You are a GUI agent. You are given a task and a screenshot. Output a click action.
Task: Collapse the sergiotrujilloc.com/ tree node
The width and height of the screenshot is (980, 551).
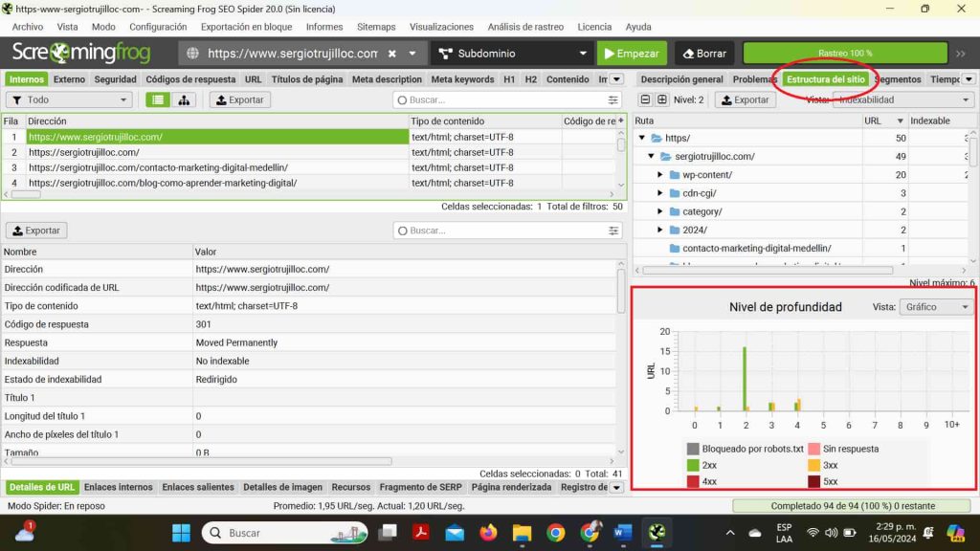(x=652, y=156)
